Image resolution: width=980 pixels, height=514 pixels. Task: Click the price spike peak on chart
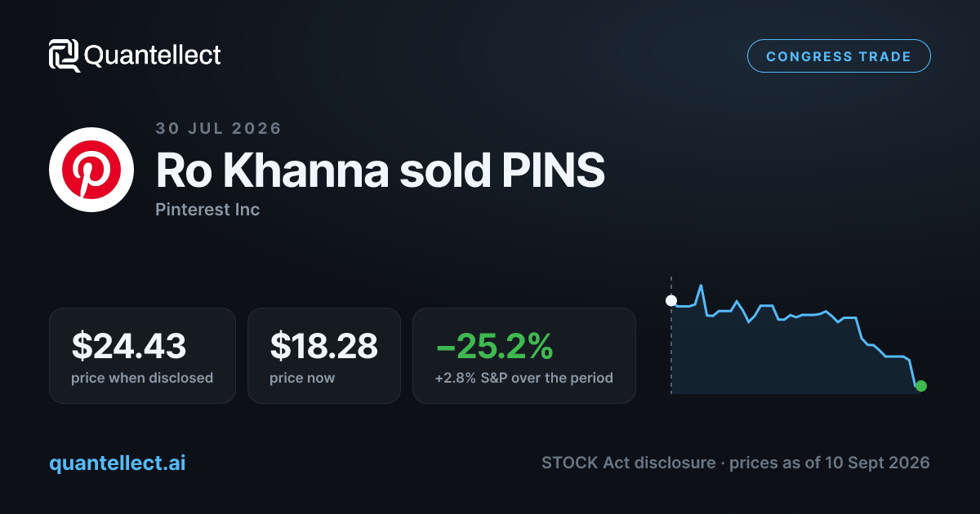click(701, 286)
